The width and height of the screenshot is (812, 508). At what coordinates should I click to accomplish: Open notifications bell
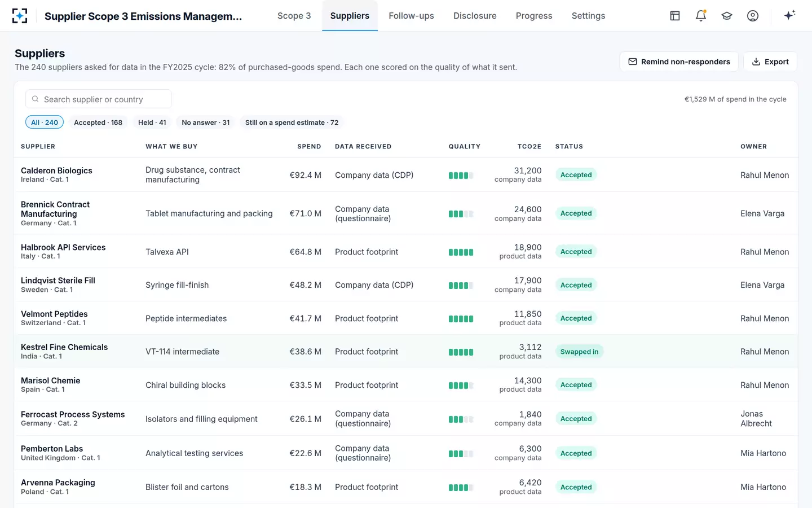(x=701, y=16)
